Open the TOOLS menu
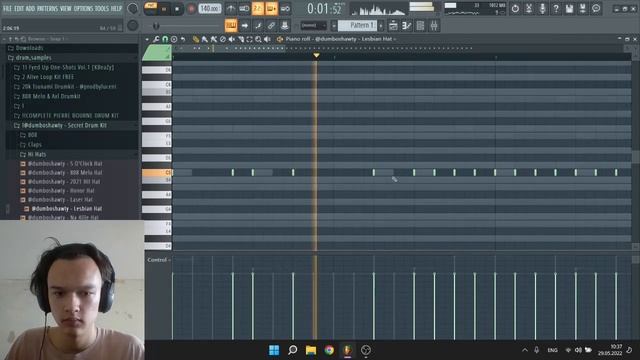640x360 pixels. tap(102, 8)
